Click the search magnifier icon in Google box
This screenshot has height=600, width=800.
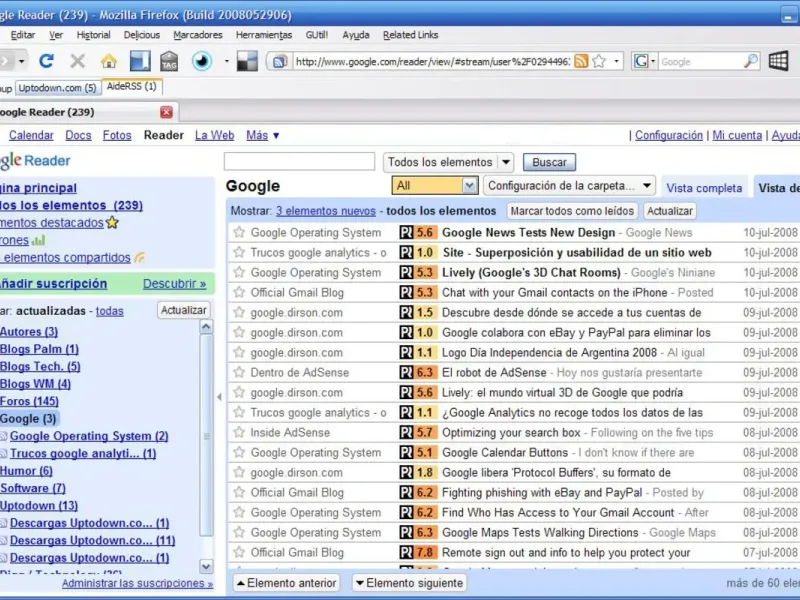point(750,61)
